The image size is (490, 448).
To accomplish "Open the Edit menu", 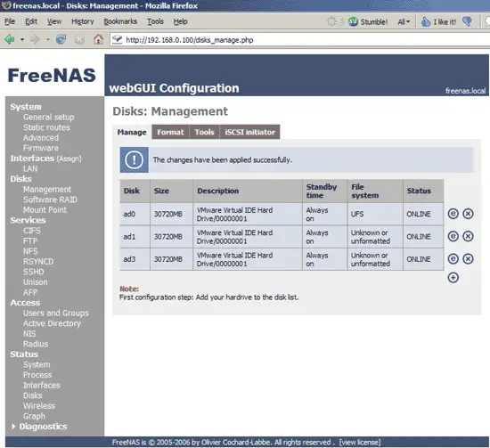I will (31, 21).
